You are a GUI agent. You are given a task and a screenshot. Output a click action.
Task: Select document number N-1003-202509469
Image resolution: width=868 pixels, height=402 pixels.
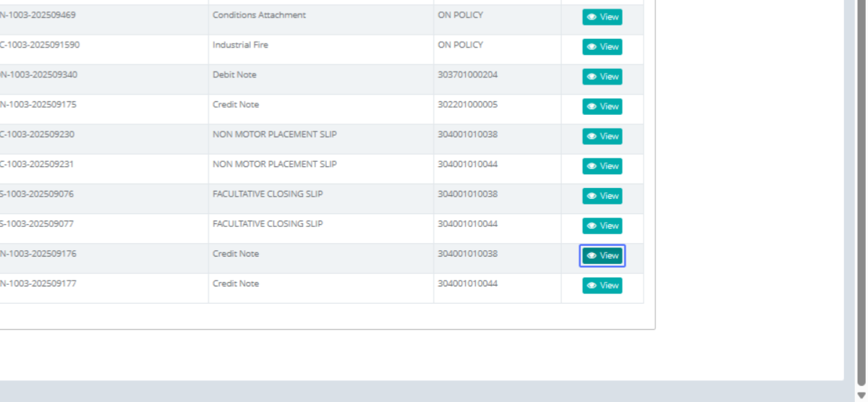pyautogui.click(x=38, y=15)
